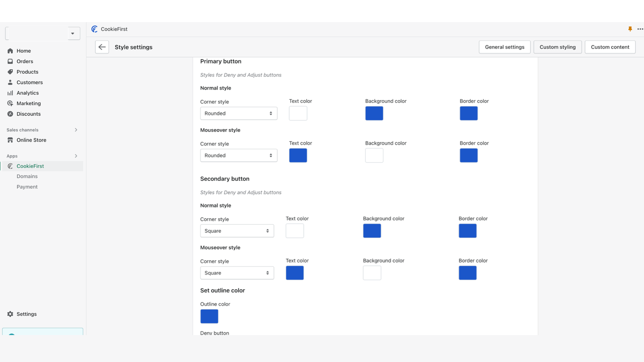Screen dimensions: 644x362
Task: Click the Settings gear icon
Action: 10,314
